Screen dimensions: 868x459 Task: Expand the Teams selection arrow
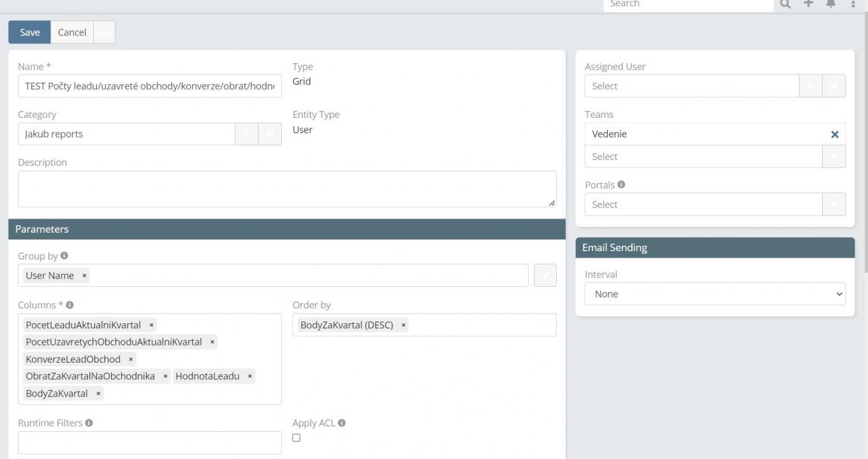[834, 157]
